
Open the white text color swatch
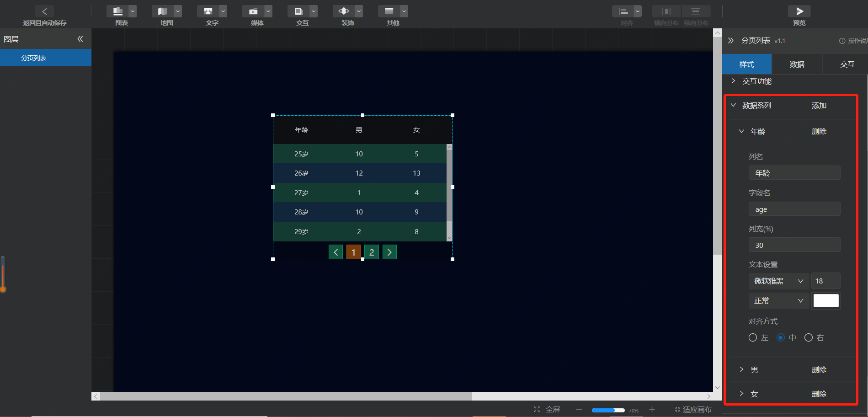[826, 301]
